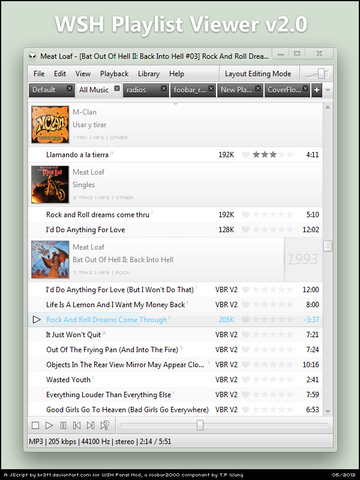Click the Layout Editing Mode button

pyautogui.click(x=258, y=74)
